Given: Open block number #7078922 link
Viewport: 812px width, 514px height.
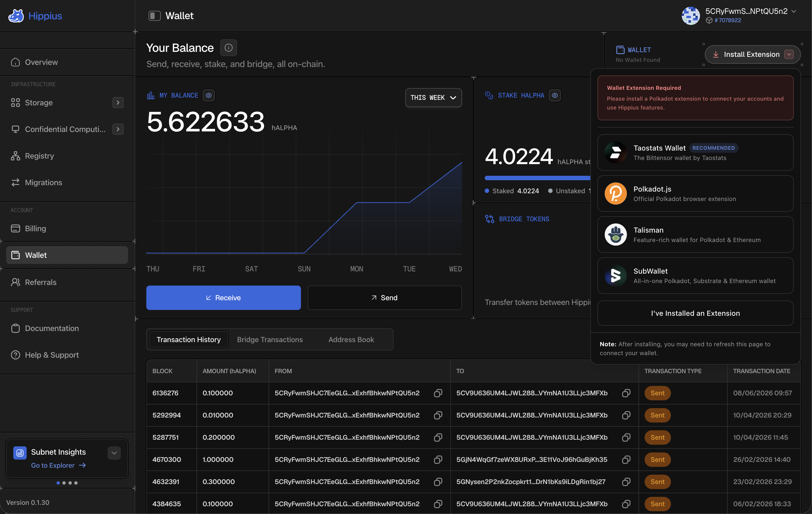Looking at the screenshot, I should (728, 20).
